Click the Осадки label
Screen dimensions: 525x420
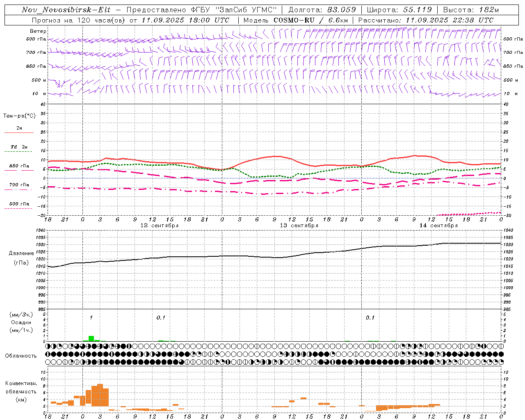(x=21, y=322)
